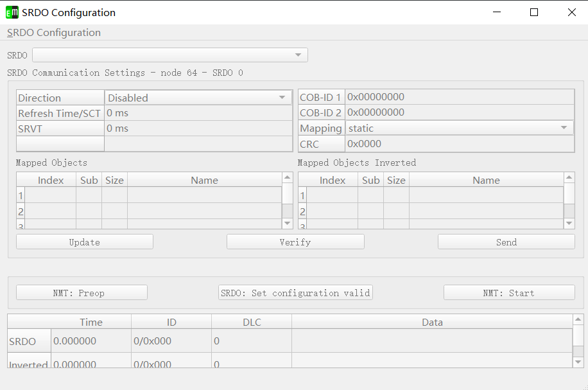Select row 2 header in Mapped Objects Inverted
The width and height of the screenshot is (588, 390).
click(302, 211)
